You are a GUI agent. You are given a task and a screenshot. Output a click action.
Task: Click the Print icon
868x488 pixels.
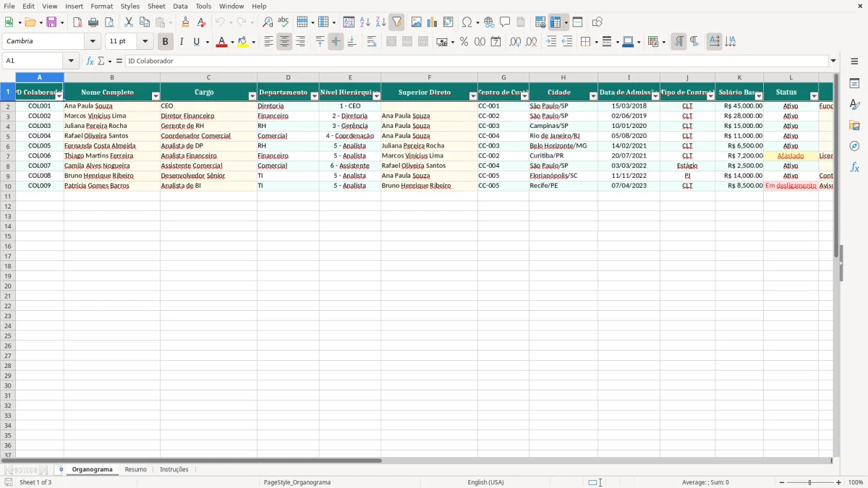pyautogui.click(x=93, y=22)
